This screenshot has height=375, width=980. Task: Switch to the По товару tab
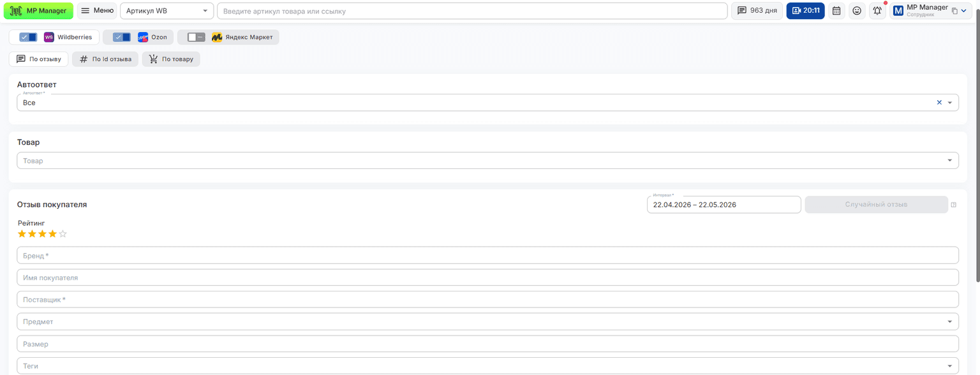[x=171, y=59]
